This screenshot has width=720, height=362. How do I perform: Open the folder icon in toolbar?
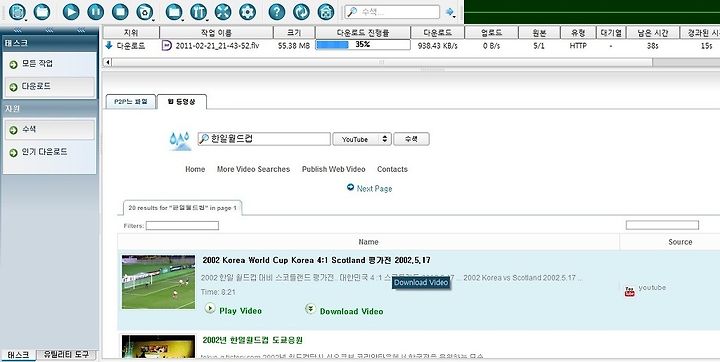[x=42, y=11]
